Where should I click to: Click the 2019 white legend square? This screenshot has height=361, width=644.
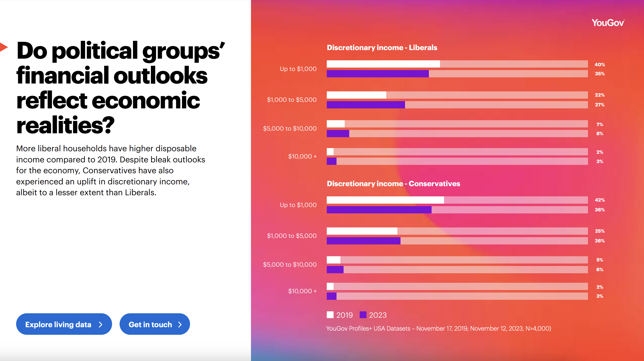pyautogui.click(x=330, y=315)
